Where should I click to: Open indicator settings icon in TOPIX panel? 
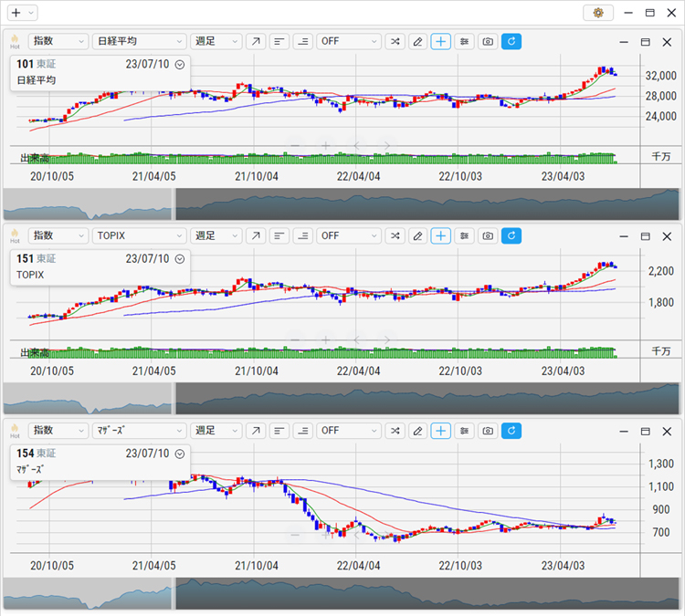coord(464,236)
